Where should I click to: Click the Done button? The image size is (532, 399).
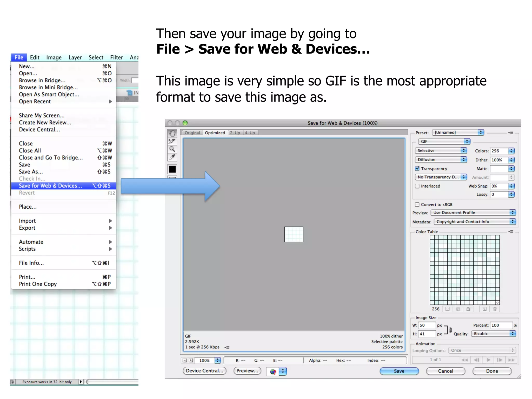tap(492, 371)
